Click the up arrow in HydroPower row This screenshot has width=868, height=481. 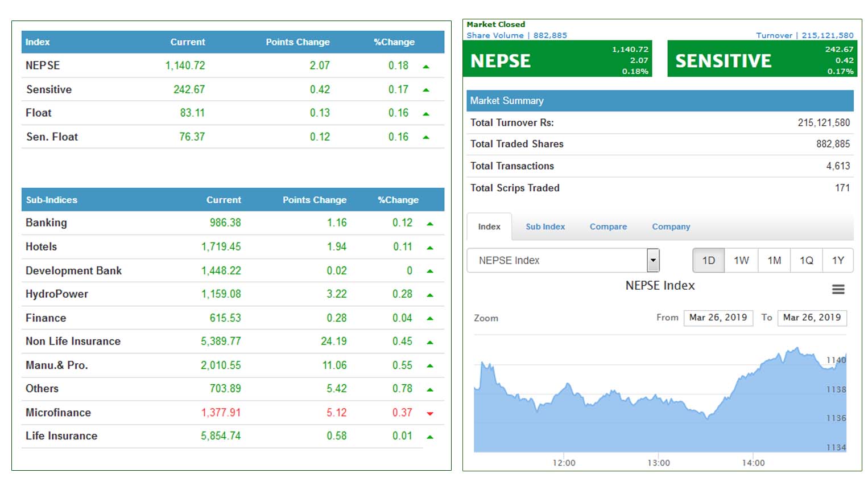click(430, 295)
